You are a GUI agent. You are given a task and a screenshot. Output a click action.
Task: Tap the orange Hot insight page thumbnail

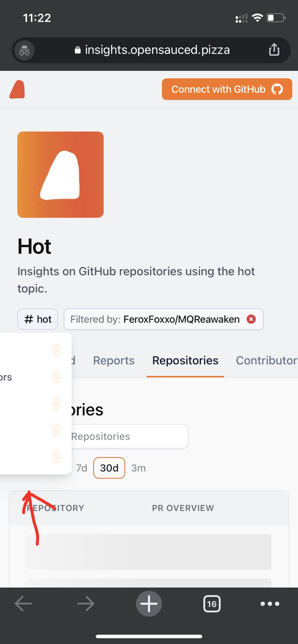(x=60, y=174)
